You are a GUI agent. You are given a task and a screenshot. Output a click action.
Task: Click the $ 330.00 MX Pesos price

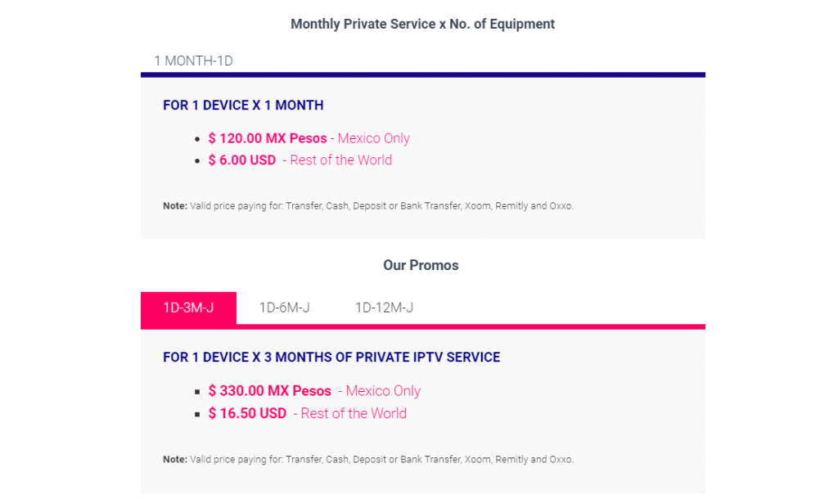[x=270, y=391]
